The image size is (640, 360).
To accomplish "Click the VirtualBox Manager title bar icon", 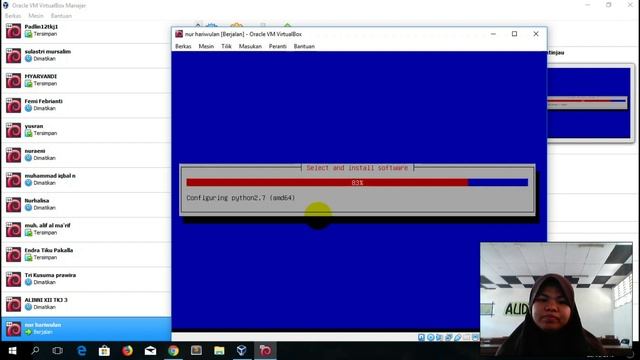I will tap(6, 5).
